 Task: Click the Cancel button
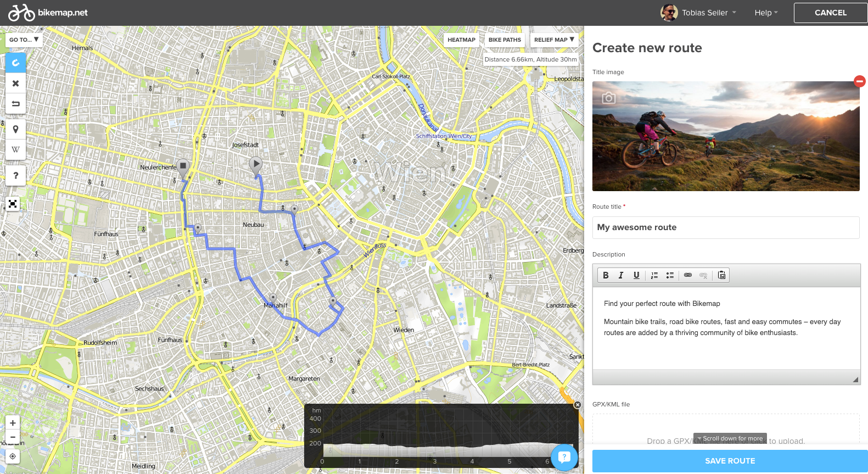[831, 13]
